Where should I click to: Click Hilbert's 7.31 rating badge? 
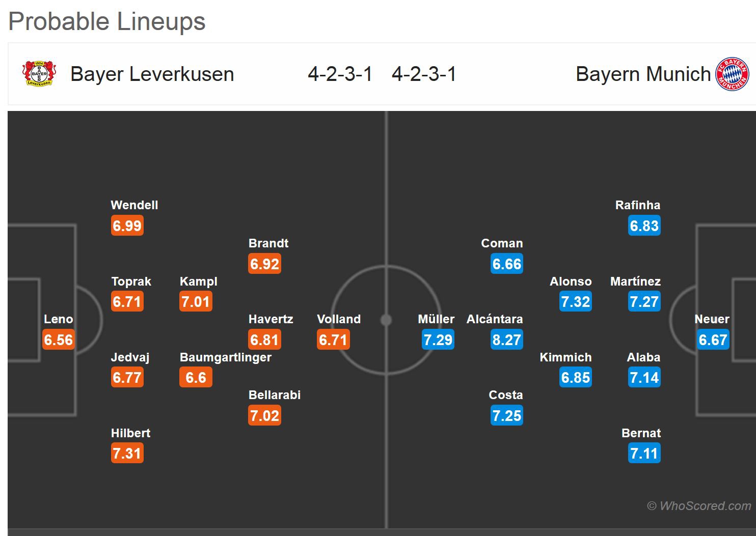(127, 453)
